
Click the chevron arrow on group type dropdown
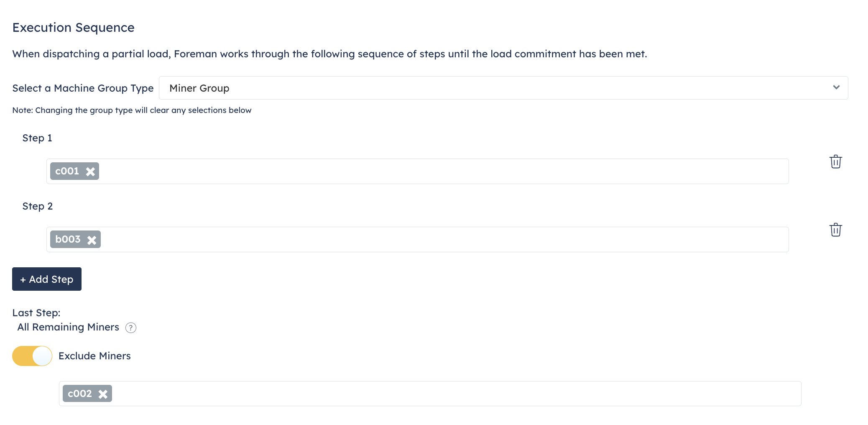836,87
